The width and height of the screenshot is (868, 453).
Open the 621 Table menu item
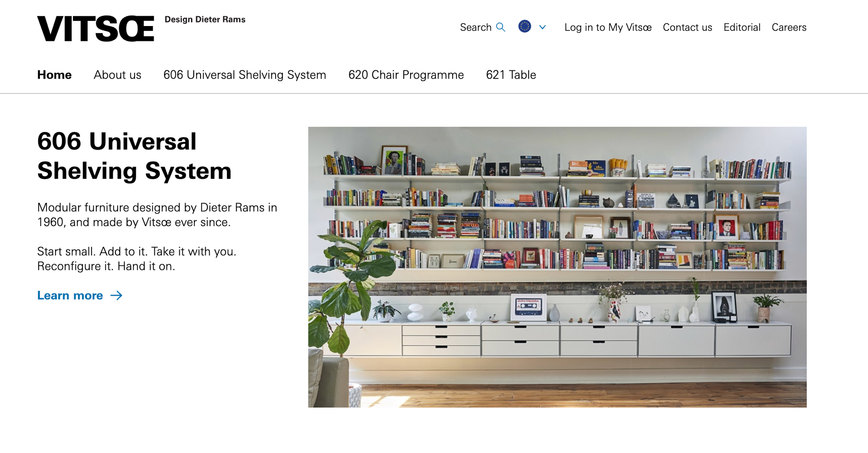511,75
